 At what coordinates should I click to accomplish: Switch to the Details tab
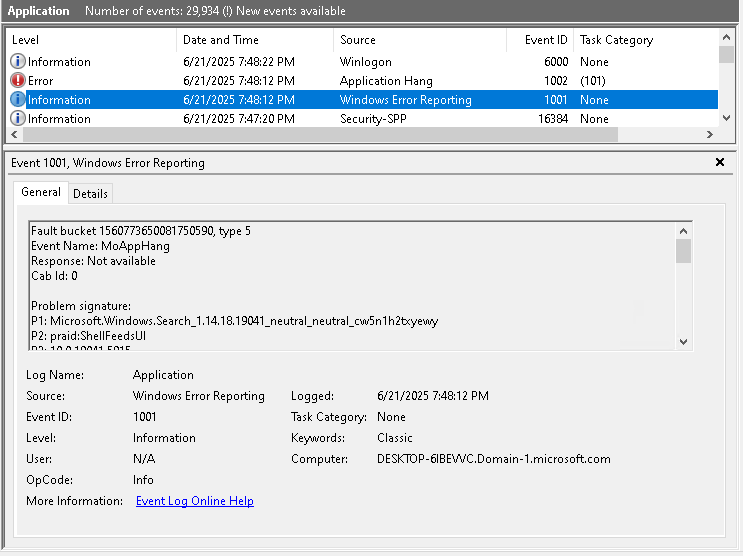(90, 194)
